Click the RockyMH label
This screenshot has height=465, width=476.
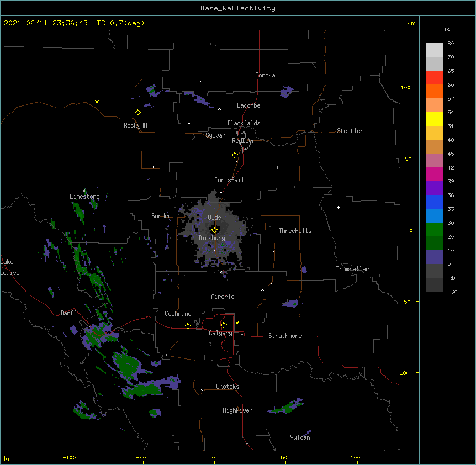(135, 125)
